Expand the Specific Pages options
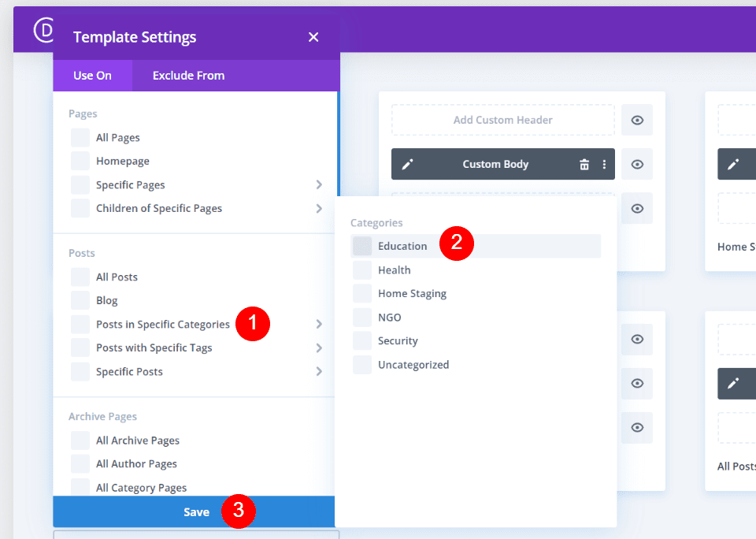This screenshot has height=539, width=756. (320, 184)
